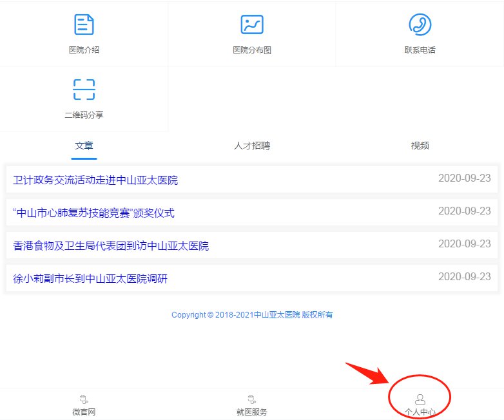
Task: Tap the 联系电话 phone icon
Action: pos(420,24)
